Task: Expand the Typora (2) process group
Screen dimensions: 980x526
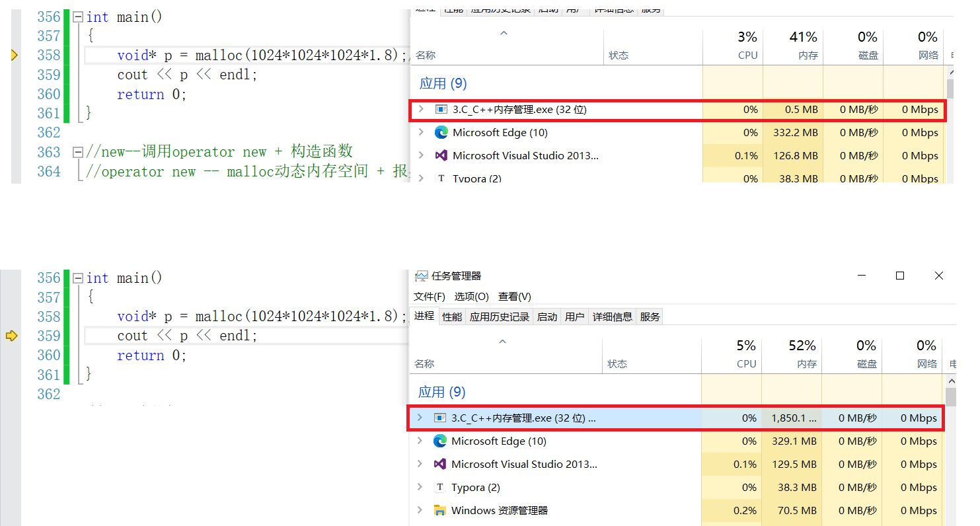Action: pos(421,487)
